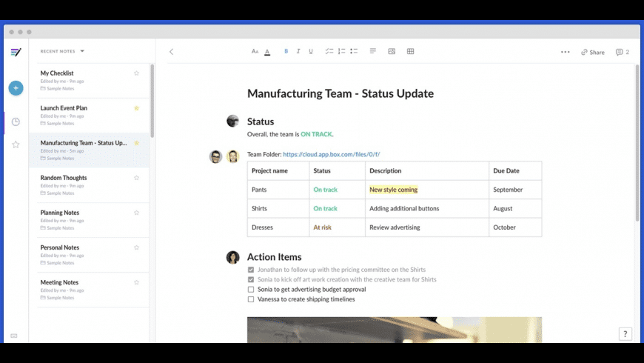
Task: Click the highlighted New style coming cell
Action: pos(426,190)
